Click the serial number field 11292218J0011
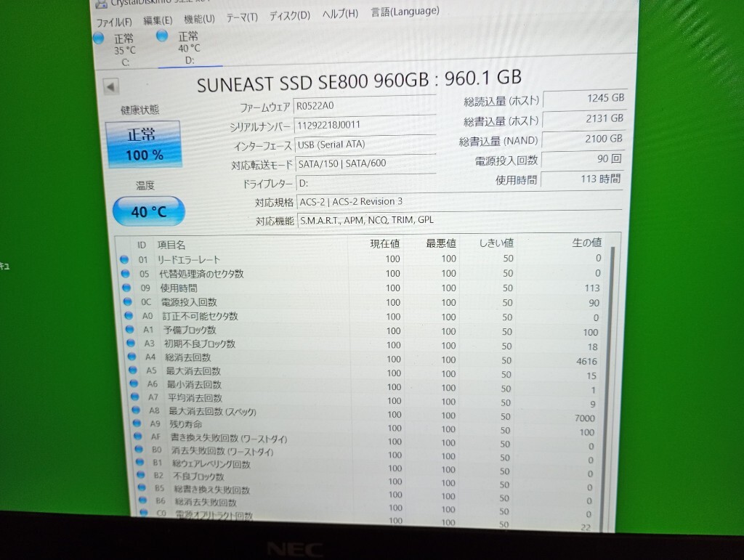This screenshot has width=744, height=560. coord(365,125)
